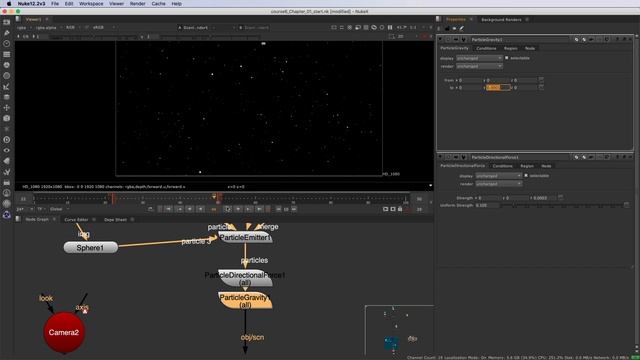This screenshot has height=360, width=640.
Task: Select the Properties tab
Action: (456, 20)
